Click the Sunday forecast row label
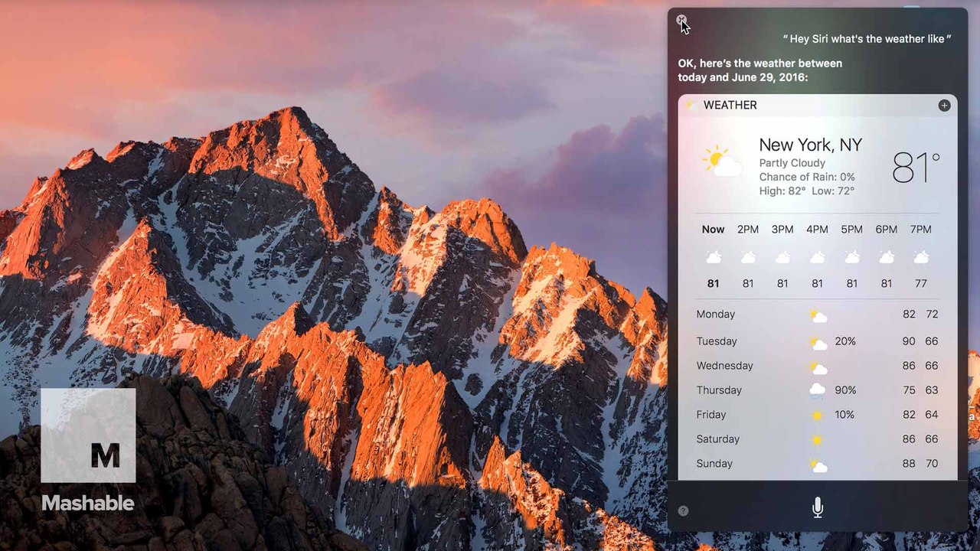This screenshot has height=551, width=980. coord(714,464)
